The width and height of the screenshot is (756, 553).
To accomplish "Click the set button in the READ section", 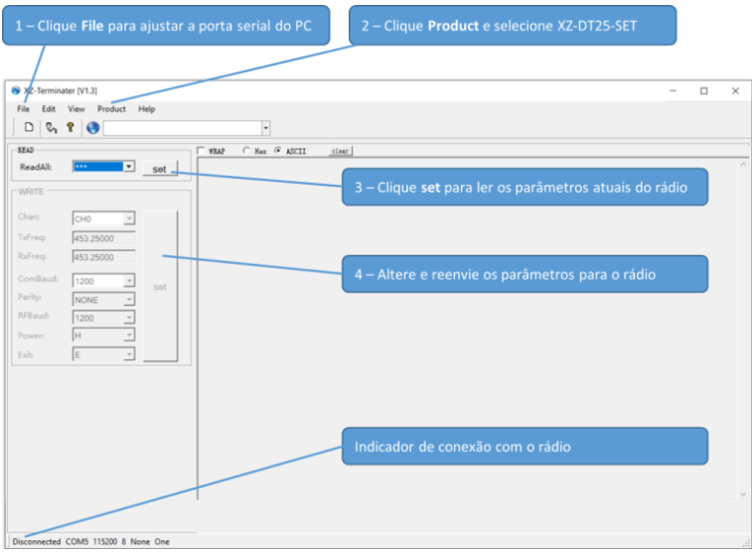I will [159, 169].
